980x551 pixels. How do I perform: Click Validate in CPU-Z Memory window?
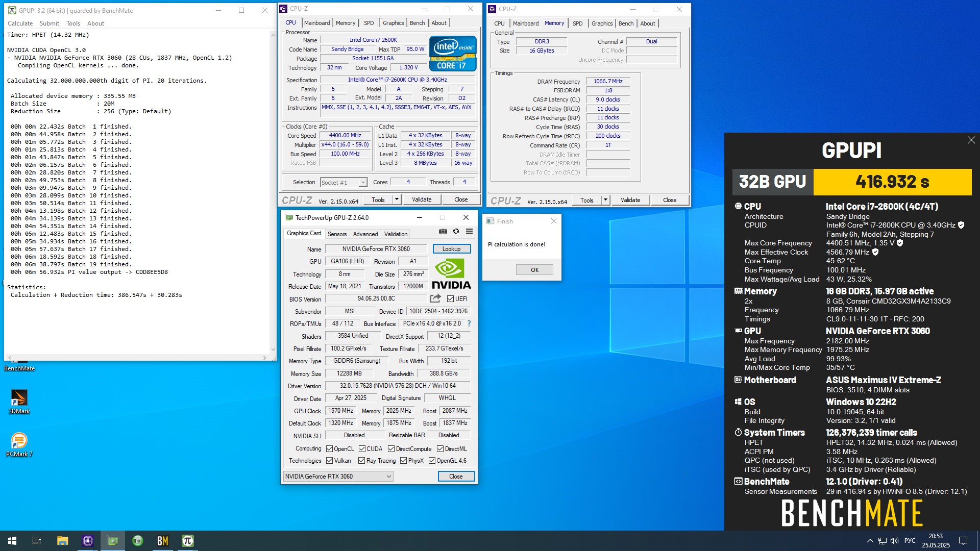click(630, 200)
